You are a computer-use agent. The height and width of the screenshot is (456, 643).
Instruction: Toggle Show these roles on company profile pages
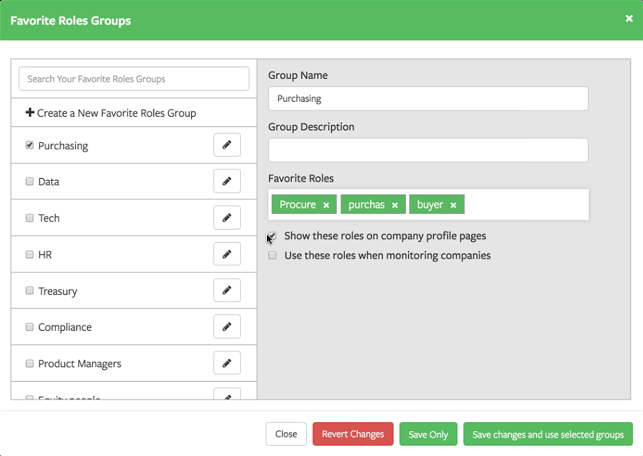click(x=272, y=237)
